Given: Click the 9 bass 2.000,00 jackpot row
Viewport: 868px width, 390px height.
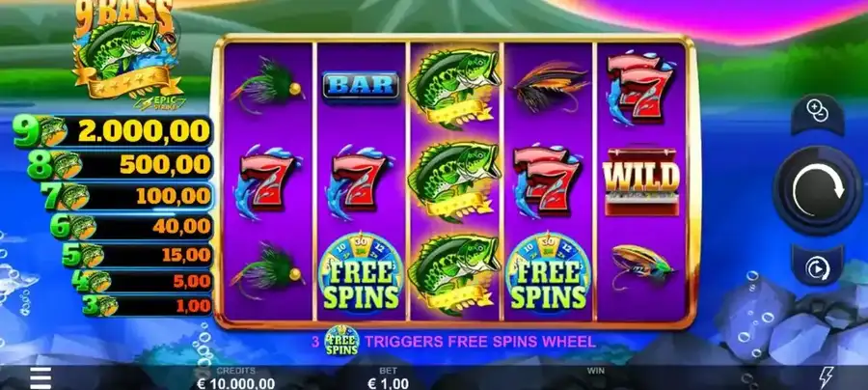Looking at the screenshot, I should point(113,131).
